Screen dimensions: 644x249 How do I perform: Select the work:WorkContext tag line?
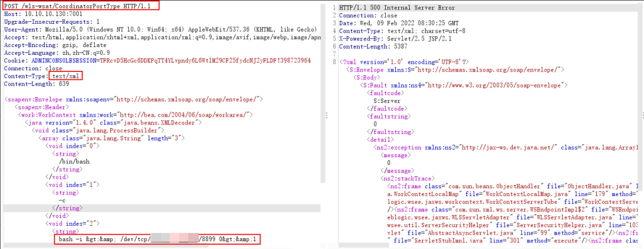(135, 115)
